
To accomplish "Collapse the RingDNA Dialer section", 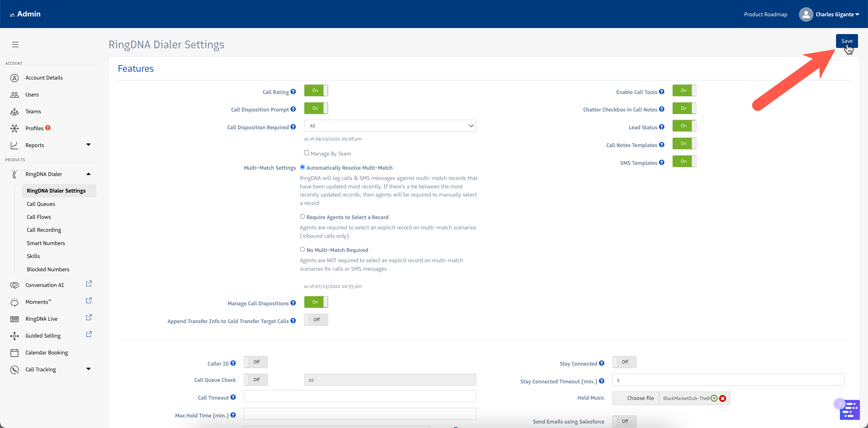I will (88, 174).
